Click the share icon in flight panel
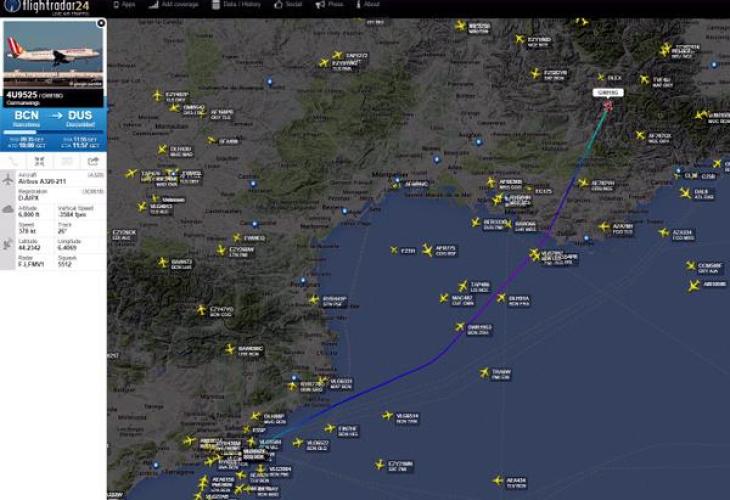Screen dimensions: 730x500 pos(93,161)
